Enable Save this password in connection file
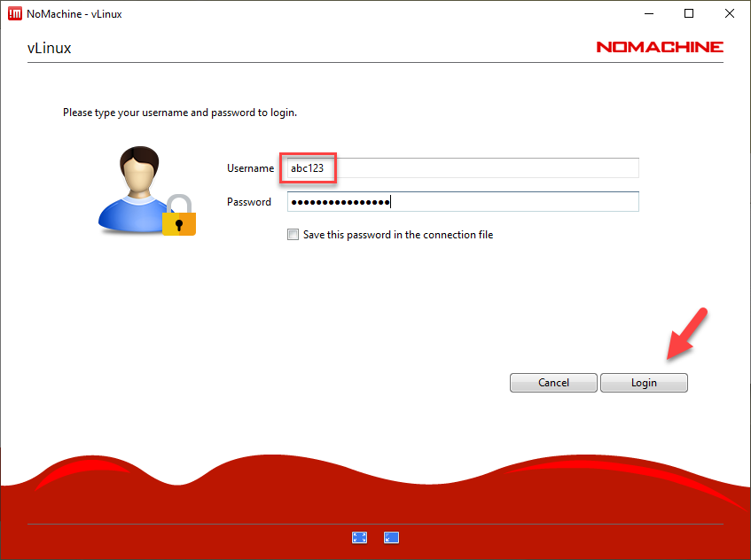This screenshot has width=751, height=560. coord(293,235)
